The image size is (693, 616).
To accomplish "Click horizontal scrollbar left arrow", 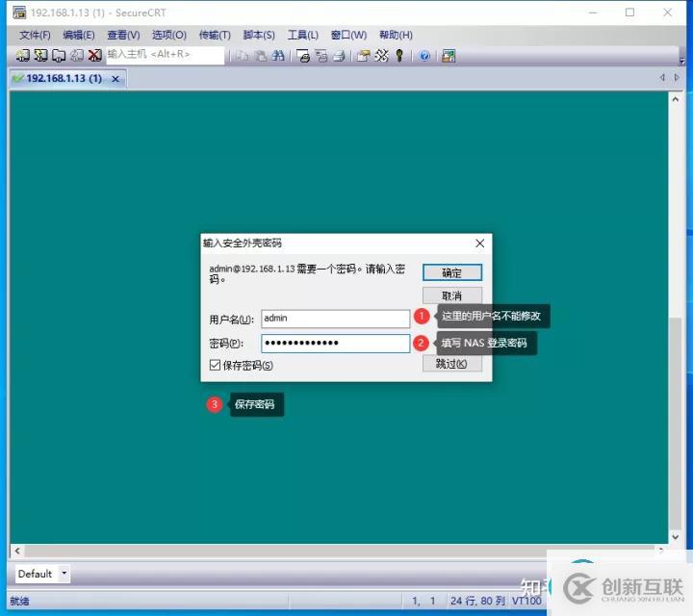I will [x=17, y=551].
